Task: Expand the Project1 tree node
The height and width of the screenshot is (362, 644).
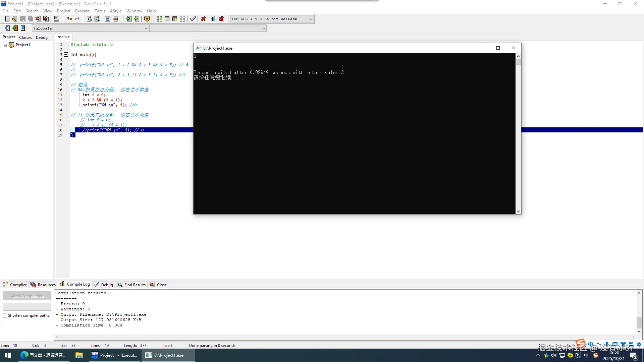Action: tap(5, 45)
